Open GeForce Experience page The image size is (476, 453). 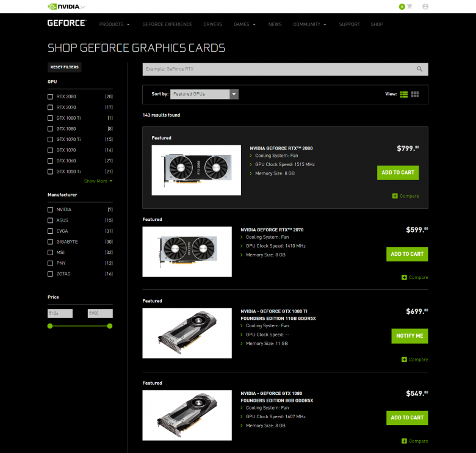167,24
